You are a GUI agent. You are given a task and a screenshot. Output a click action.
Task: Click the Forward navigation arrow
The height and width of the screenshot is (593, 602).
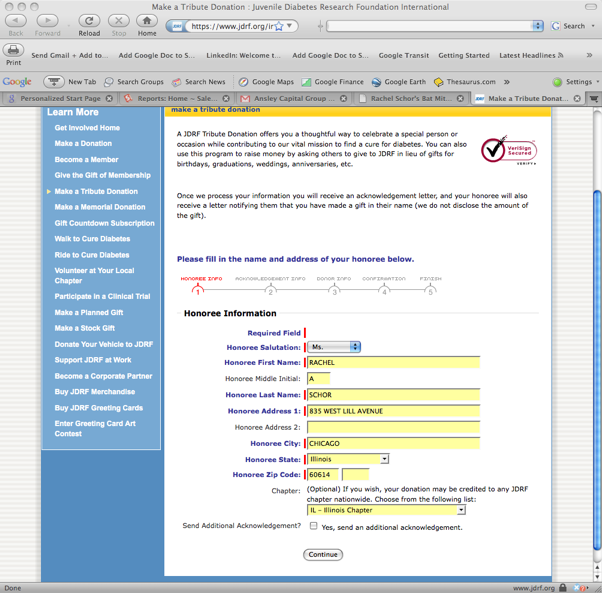[47, 21]
